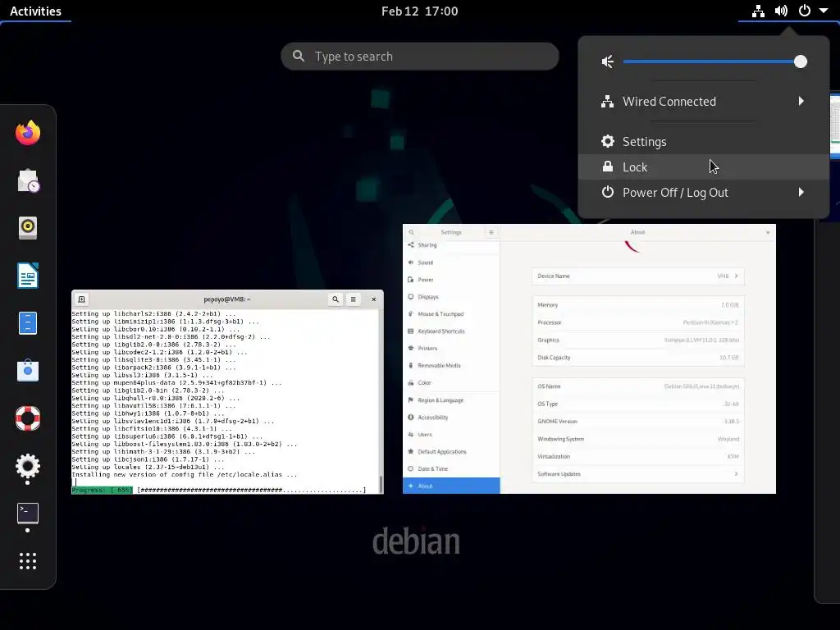Select Displays in Settings sidebar
This screenshot has height=630, width=840.
tap(451, 297)
